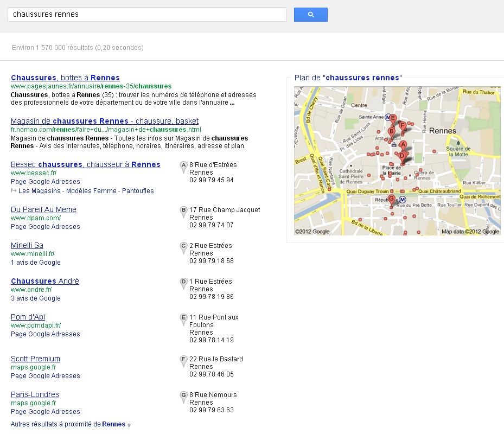504x434 pixels.
Task: Click marker F pin beside Rue le Bastard
Action: pos(183,361)
